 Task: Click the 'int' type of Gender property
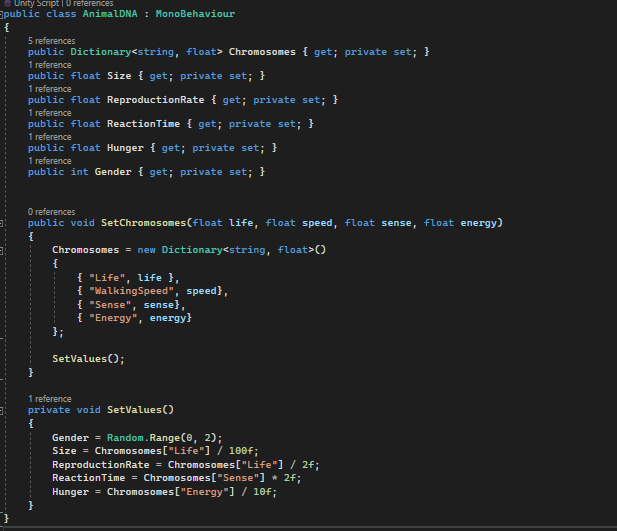pos(79,172)
